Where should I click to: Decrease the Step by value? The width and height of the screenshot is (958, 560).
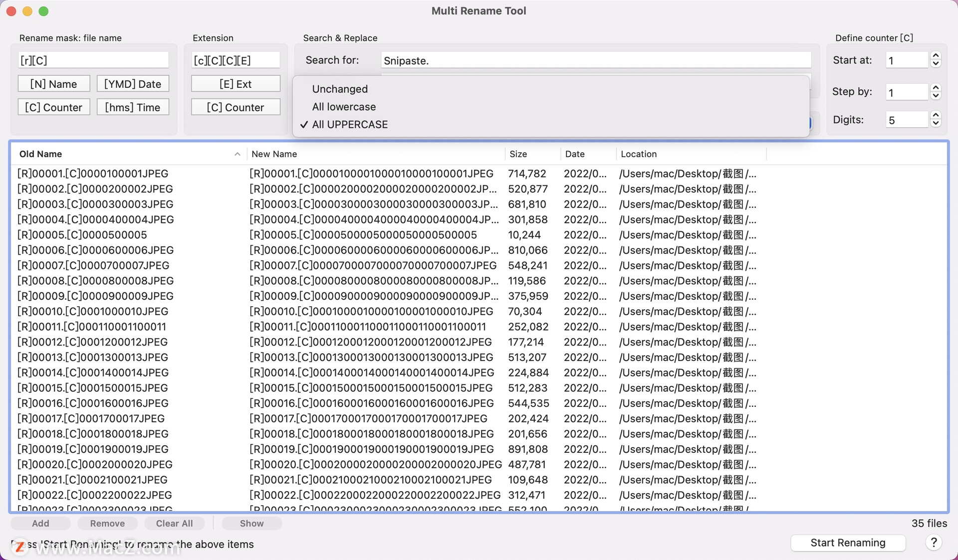[936, 95]
